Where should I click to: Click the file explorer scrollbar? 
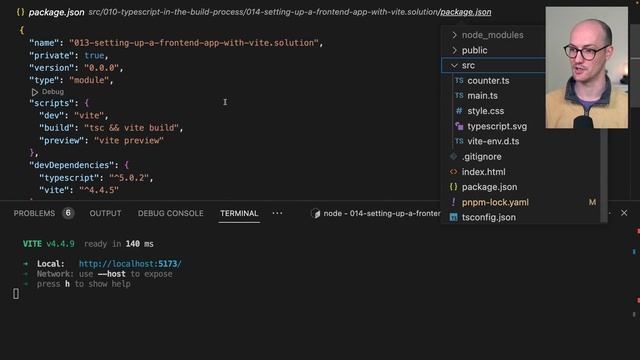pos(604,176)
